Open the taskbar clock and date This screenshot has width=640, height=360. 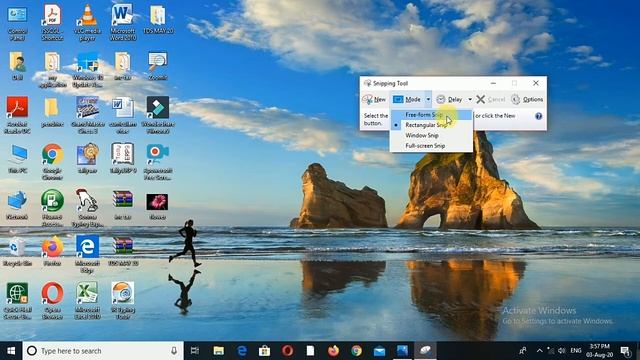(600, 351)
